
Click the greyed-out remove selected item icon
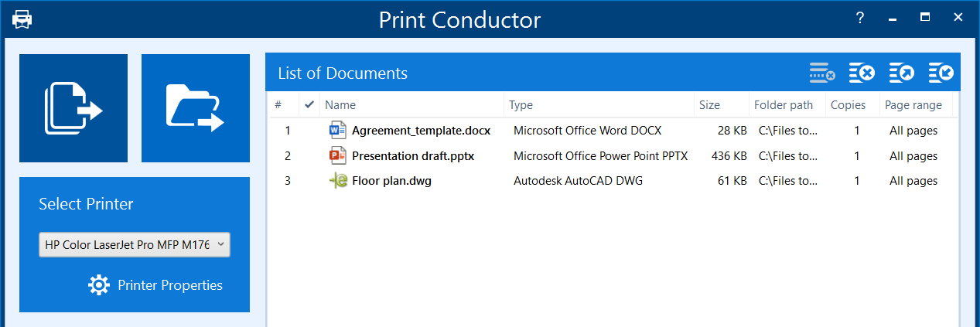[x=822, y=73]
